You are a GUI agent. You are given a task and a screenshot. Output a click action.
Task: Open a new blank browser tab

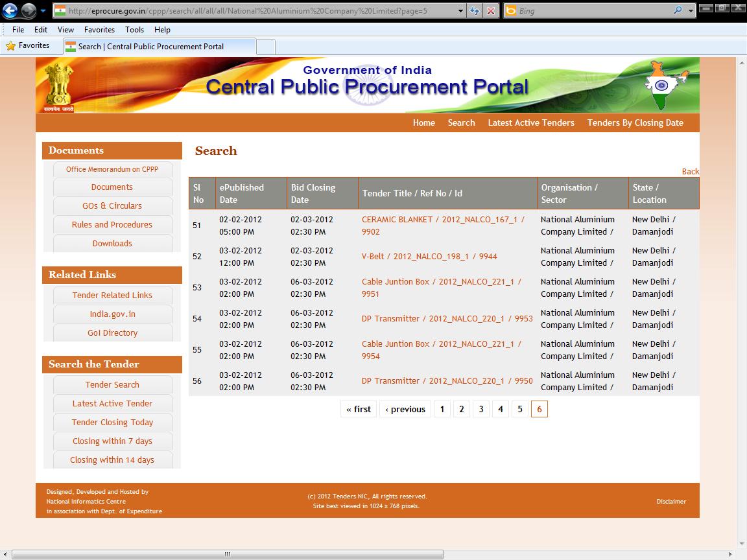[x=266, y=47]
